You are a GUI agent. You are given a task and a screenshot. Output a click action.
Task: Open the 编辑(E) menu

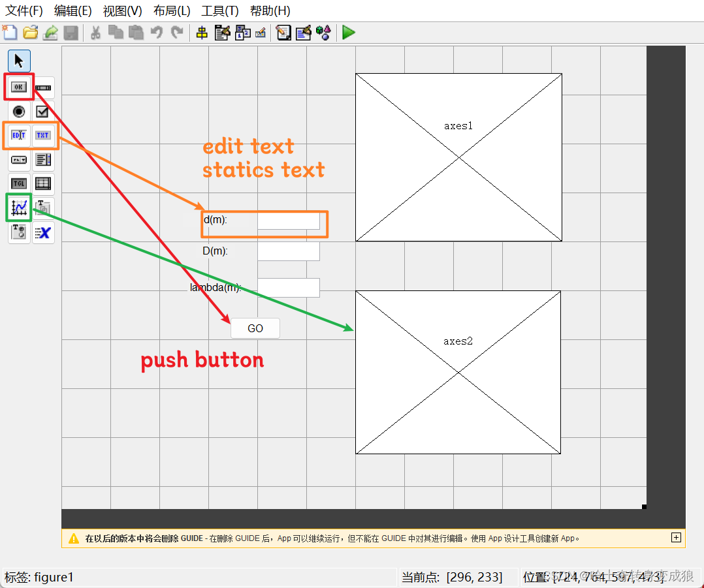pos(72,10)
